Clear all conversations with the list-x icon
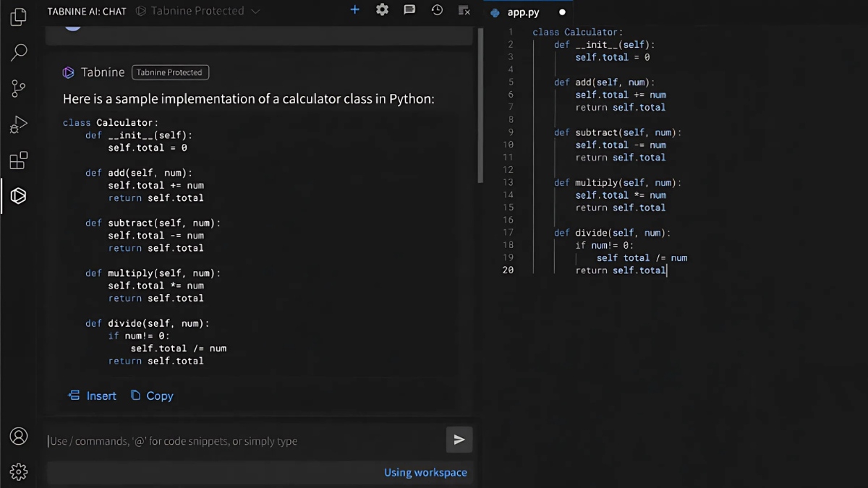This screenshot has height=488, width=868. (464, 10)
